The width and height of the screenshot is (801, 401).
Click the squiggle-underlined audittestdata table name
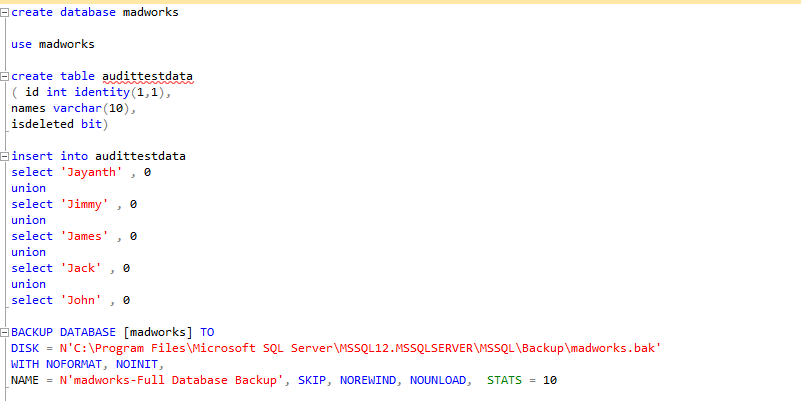148,77
